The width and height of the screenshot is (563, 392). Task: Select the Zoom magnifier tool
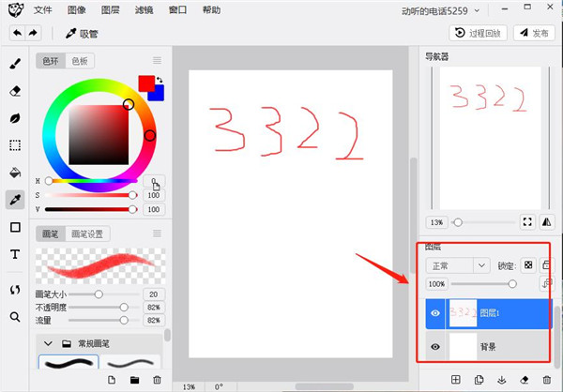[15, 317]
